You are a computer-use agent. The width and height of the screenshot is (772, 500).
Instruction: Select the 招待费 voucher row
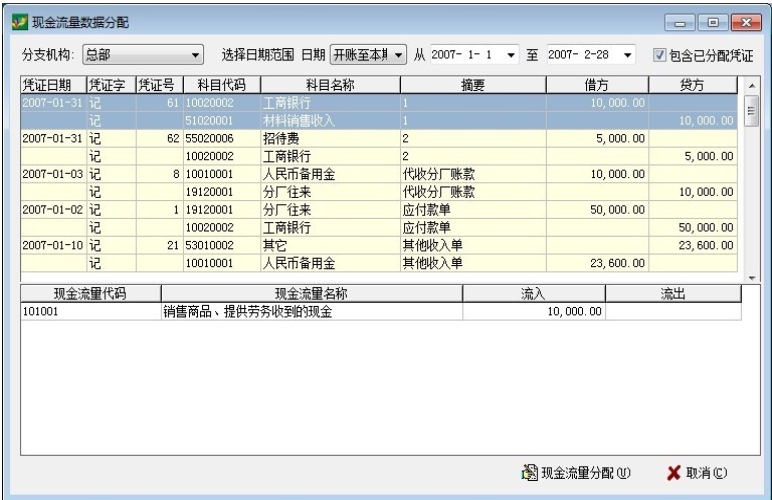click(x=300, y=138)
